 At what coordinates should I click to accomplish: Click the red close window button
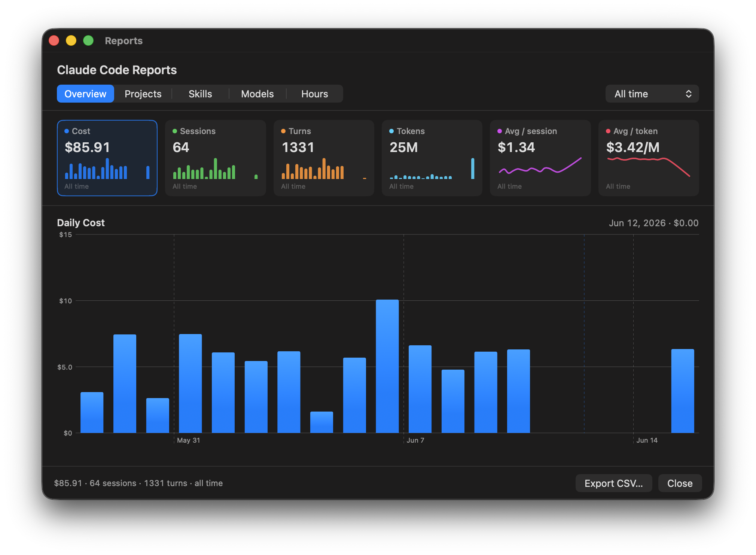(x=54, y=40)
